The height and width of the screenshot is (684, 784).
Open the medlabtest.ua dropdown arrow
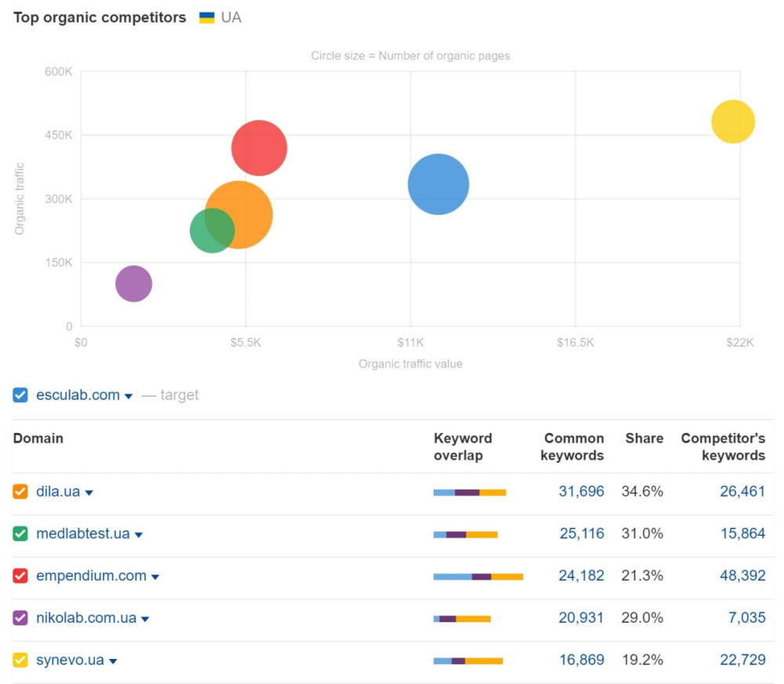(139, 535)
